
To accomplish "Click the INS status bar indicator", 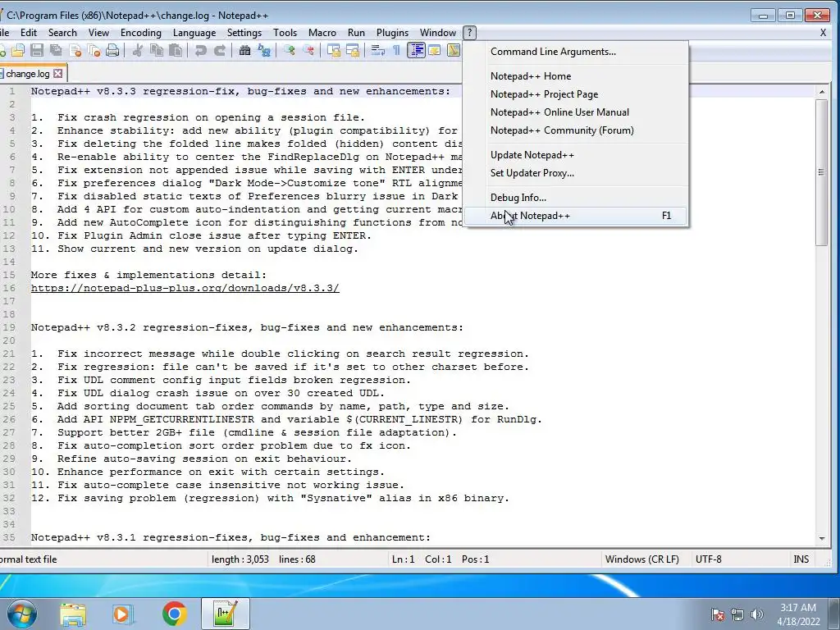I will (x=801, y=559).
